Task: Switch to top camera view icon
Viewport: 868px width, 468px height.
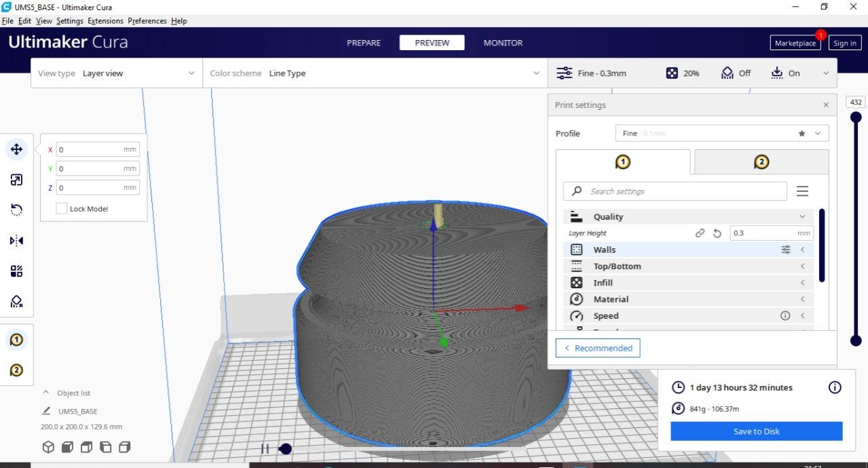Action: pyautogui.click(x=86, y=447)
